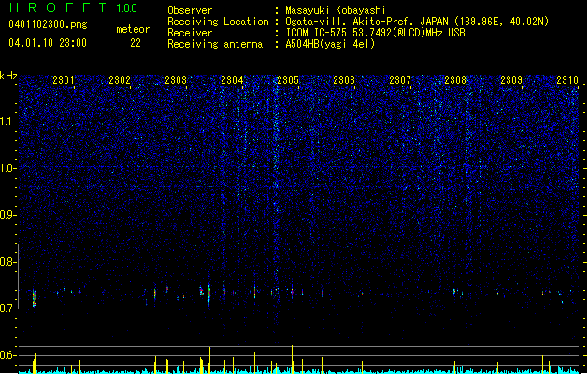Image resolution: width=588 pixels, height=374 pixels.
Task: Click the 0.9 kHz axis label
Action: [8, 215]
